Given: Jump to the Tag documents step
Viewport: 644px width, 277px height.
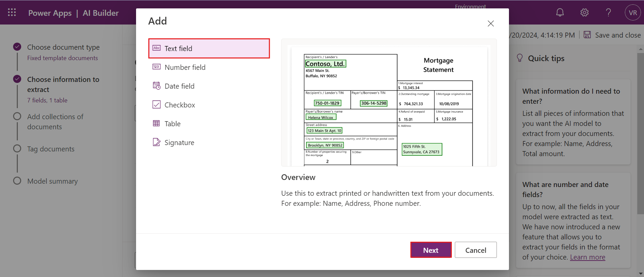Looking at the screenshot, I should tap(51, 149).
